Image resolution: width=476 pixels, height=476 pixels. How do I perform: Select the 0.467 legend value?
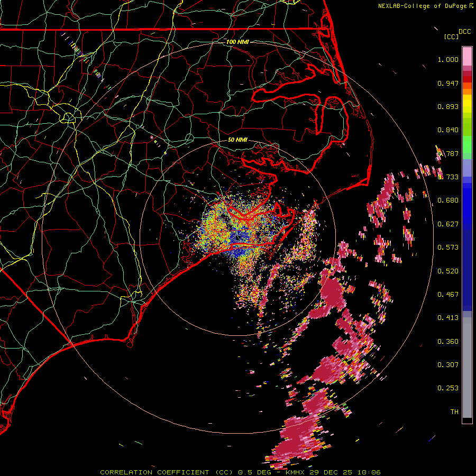pos(448,295)
